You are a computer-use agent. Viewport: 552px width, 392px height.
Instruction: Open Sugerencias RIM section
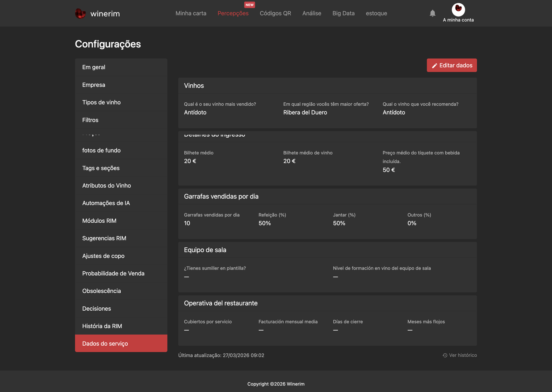[121, 238]
